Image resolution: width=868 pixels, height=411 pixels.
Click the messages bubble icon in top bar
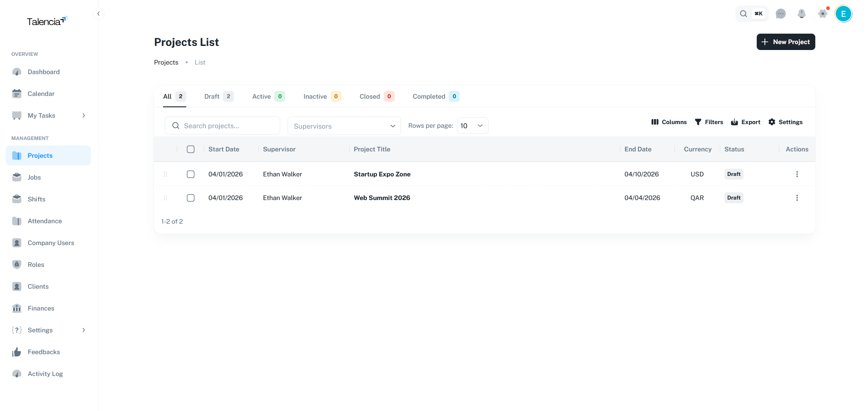pos(781,14)
